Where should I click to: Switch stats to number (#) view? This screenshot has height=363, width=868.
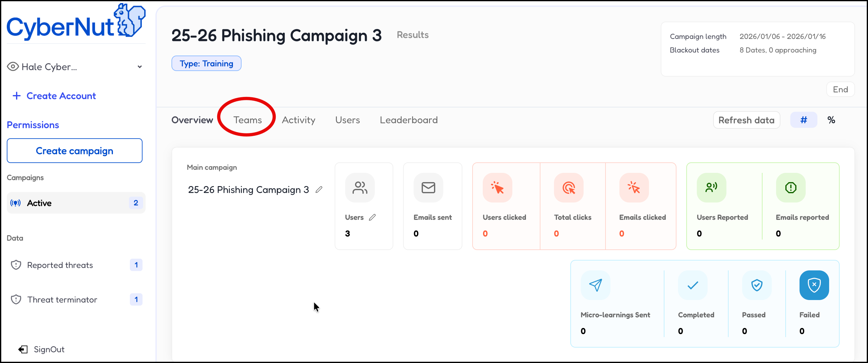tap(803, 120)
